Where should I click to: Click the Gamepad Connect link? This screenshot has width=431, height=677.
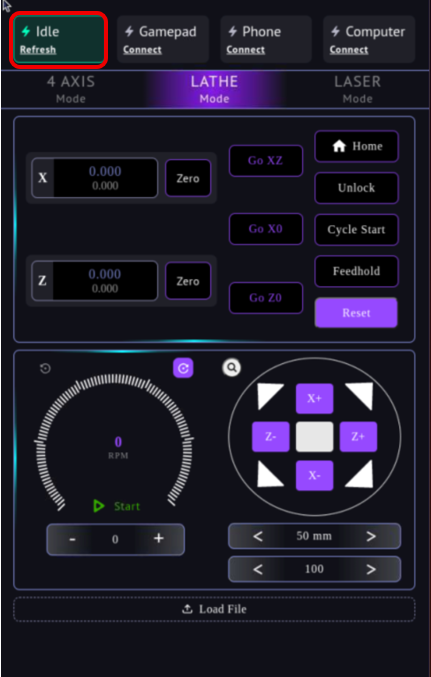tap(142, 50)
